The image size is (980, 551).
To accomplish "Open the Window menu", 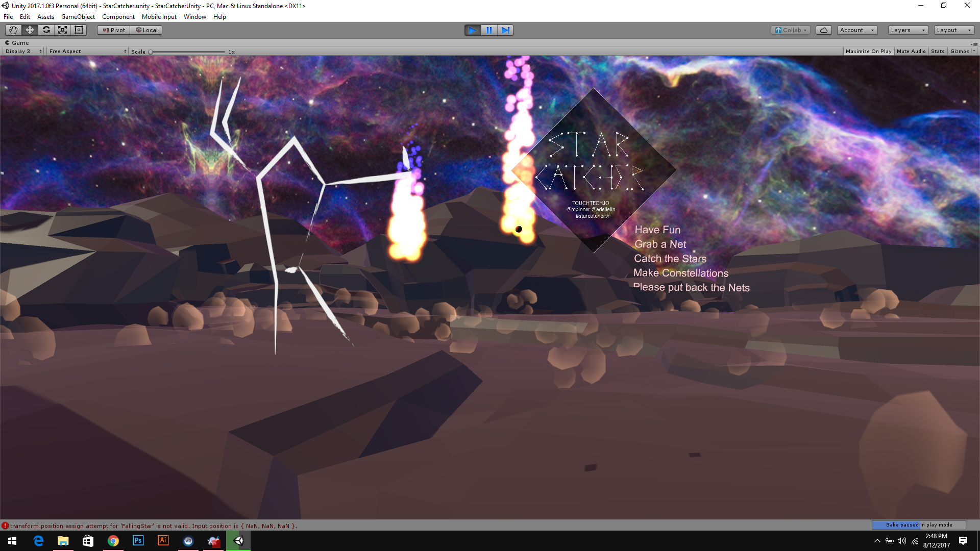I will (x=195, y=17).
